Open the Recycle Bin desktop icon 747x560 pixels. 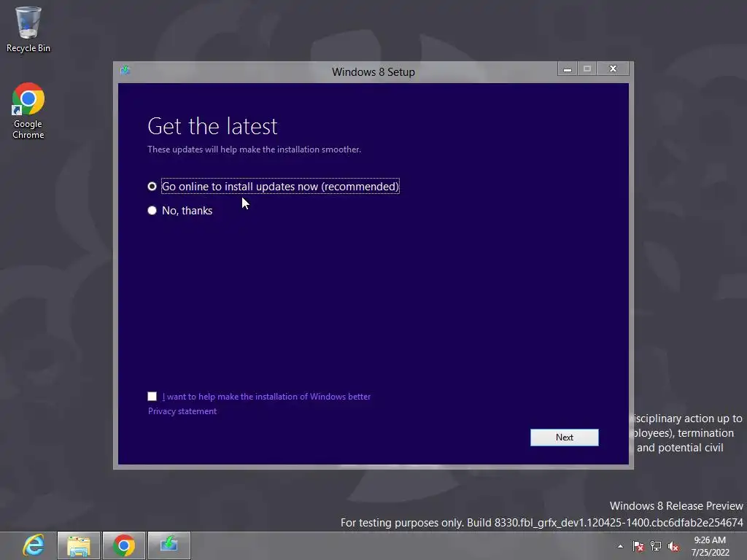pyautogui.click(x=28, y=29)
